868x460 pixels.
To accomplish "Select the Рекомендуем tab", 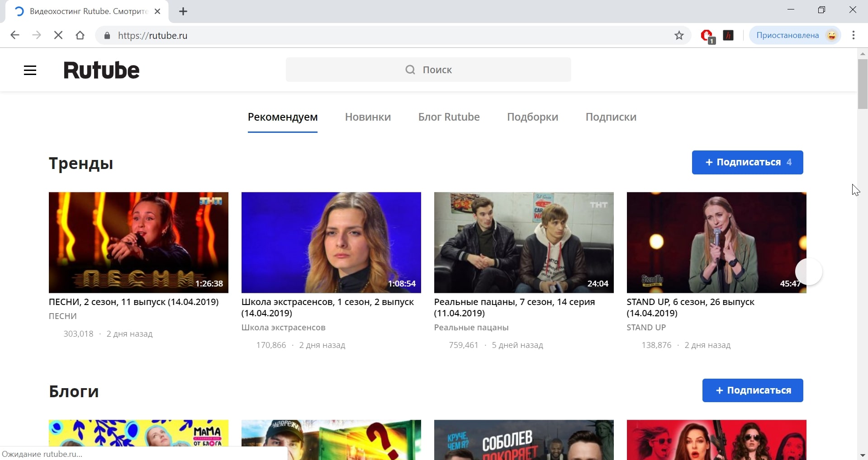I will click(283, 117).
